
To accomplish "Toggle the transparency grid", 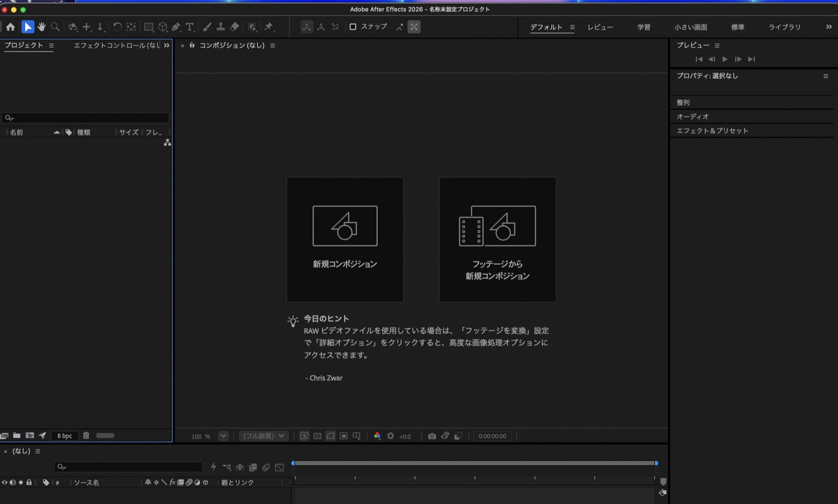I will tap(317, 435).
